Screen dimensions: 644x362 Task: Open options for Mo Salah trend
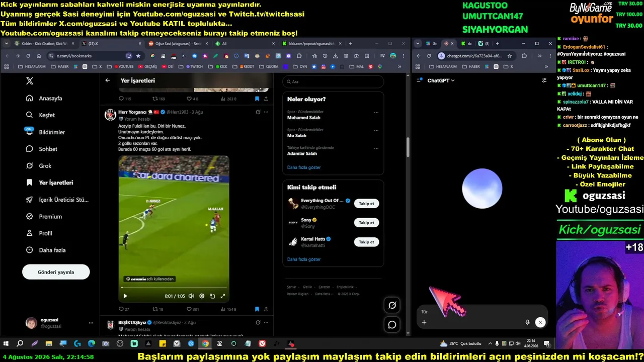click(x=376, y=131)
